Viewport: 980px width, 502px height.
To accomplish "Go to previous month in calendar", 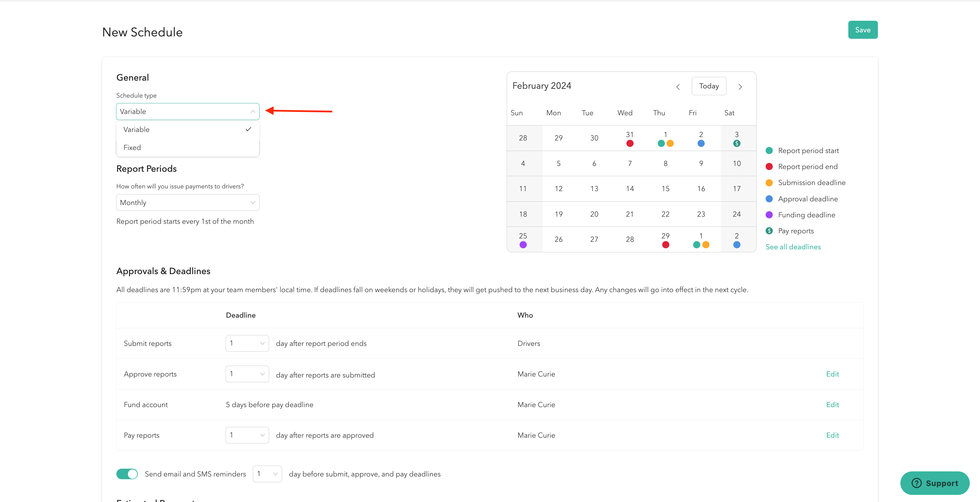I will (678, 87).
